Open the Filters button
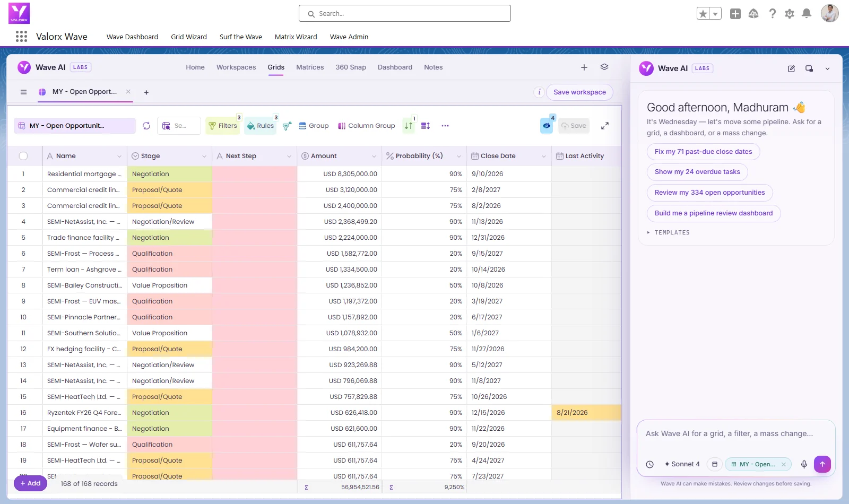849x504 pixels. click(x=223, y=126)
